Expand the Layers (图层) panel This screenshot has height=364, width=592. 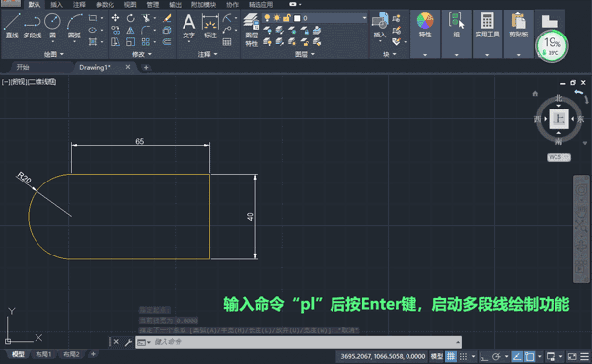304,54
